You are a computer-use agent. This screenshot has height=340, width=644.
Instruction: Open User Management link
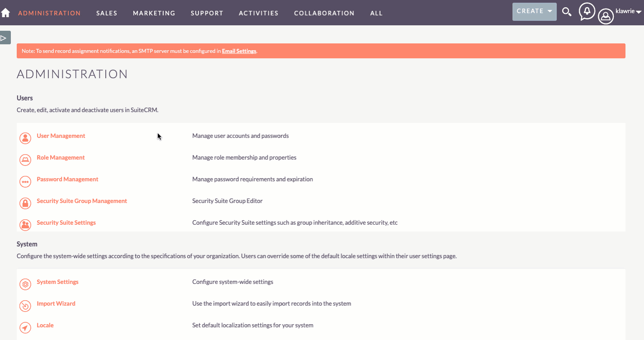tap(61, 136)
